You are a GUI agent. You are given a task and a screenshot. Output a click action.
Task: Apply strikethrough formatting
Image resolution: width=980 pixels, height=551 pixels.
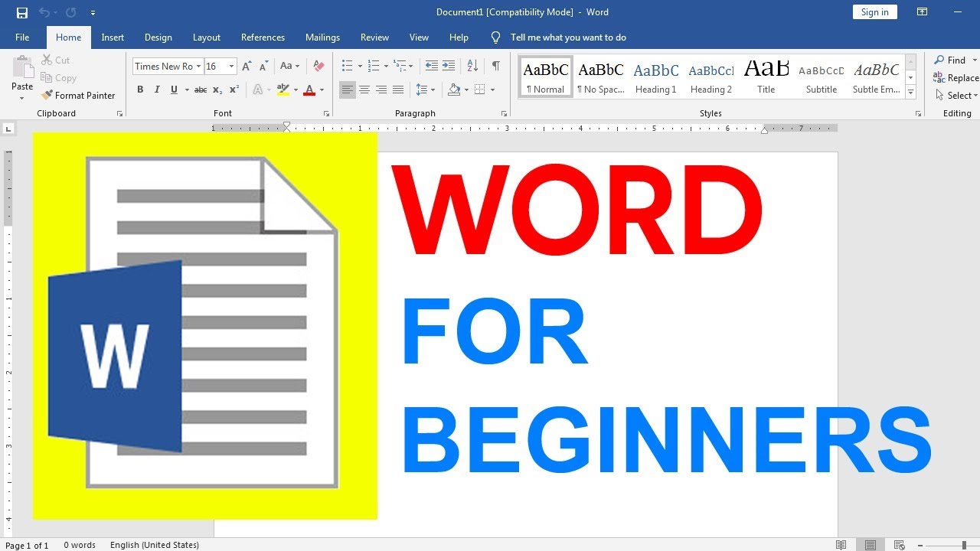(201, 90)
